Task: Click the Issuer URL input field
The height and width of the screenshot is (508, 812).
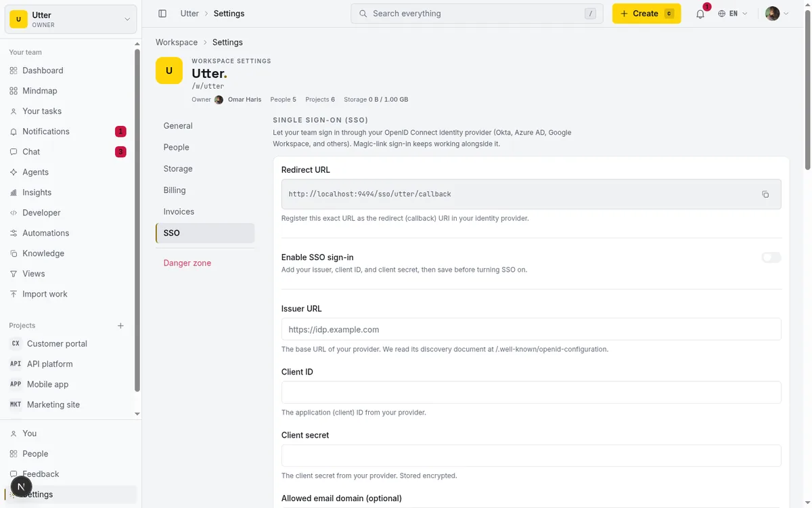Action: pyautogui.click(x=531, y=329)
